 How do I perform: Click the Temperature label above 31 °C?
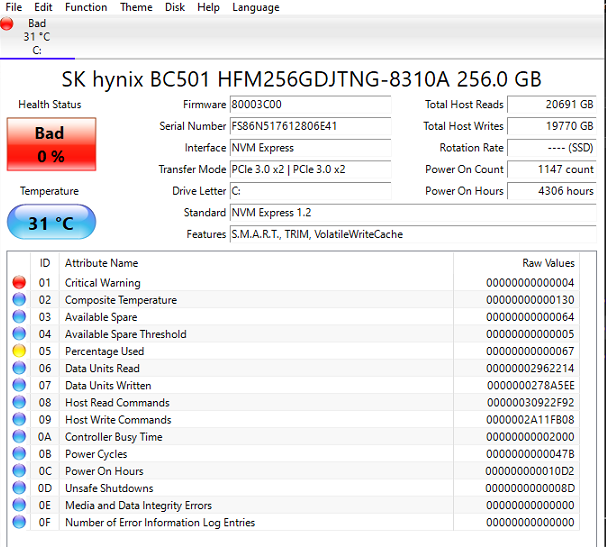pyautogui.click(x=49, y=191)
